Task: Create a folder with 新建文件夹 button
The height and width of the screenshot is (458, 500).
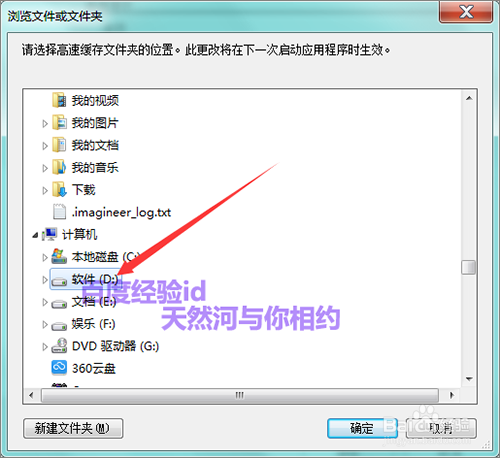Action: (x=73, y=428)
